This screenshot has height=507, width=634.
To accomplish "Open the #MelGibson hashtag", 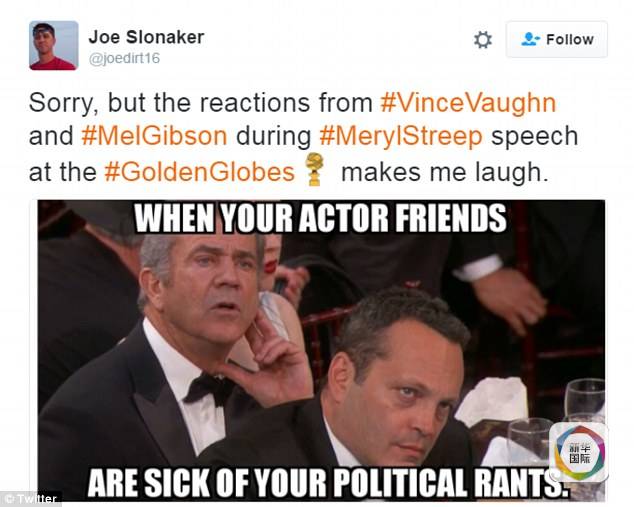I will (x=154, y=136).
